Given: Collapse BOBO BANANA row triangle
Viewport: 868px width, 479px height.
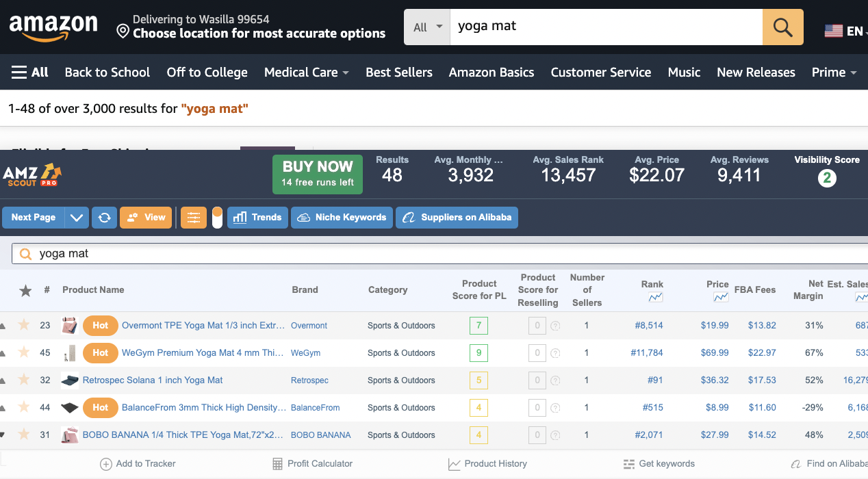Looking at the screenshot, I should pos(3,435).
